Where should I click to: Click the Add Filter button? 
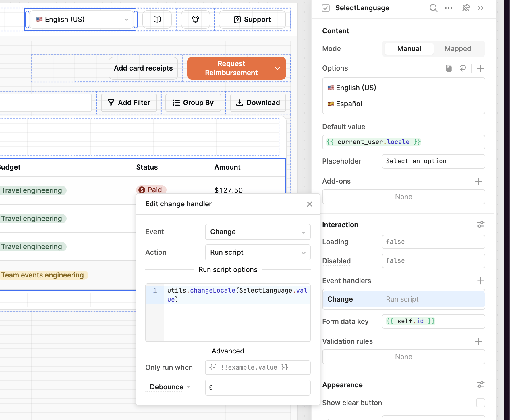(x=129, y=103)
